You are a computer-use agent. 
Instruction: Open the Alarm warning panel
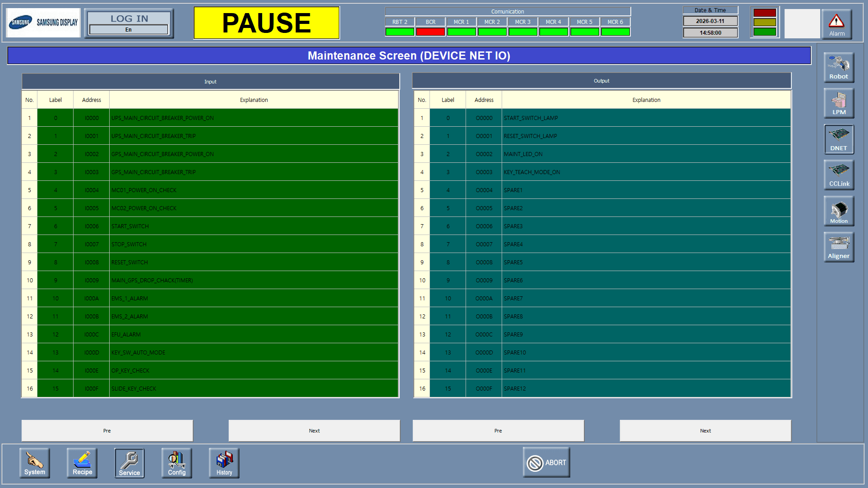coord(836,24)
